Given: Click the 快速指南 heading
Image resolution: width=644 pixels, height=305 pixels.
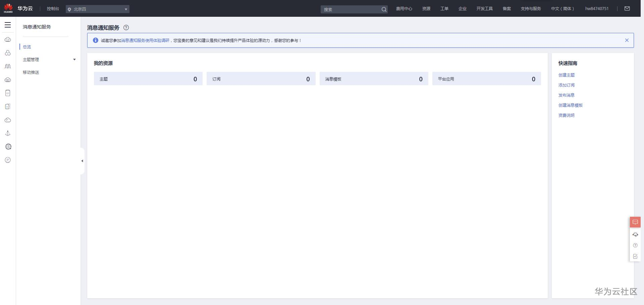Looking at the screenshot, I should (568, 63).
